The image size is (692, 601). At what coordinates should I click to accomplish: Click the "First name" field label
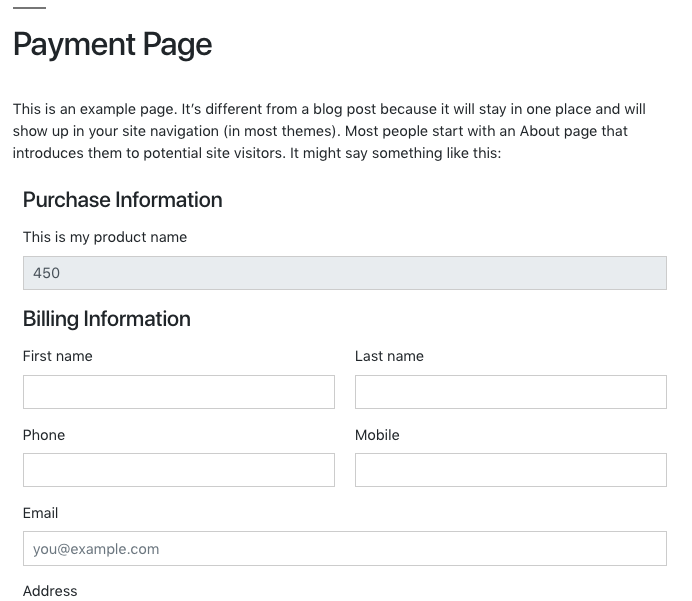(58, 356)
